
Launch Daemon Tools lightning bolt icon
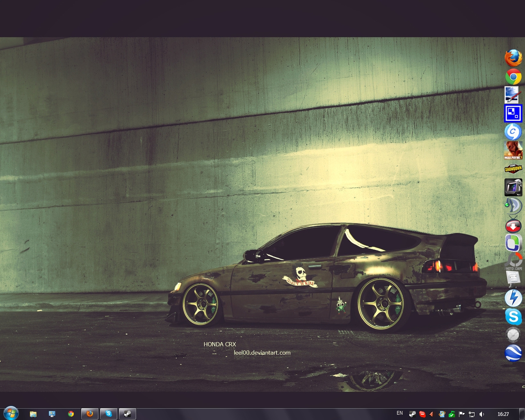[513, 298]
